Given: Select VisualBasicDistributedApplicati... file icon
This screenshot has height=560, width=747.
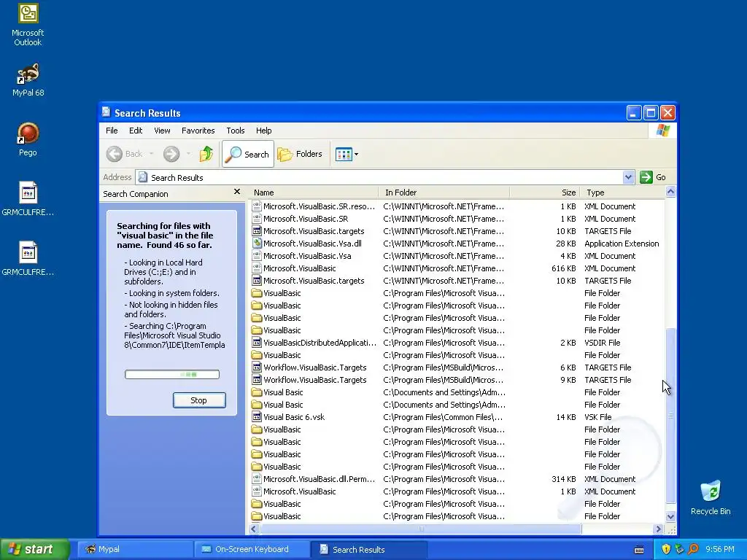Looking at the screenshot, I should [257, 343].
